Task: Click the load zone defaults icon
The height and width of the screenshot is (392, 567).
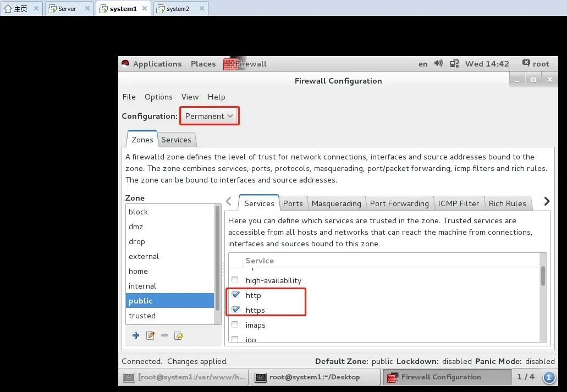Action: click(179, 335)
